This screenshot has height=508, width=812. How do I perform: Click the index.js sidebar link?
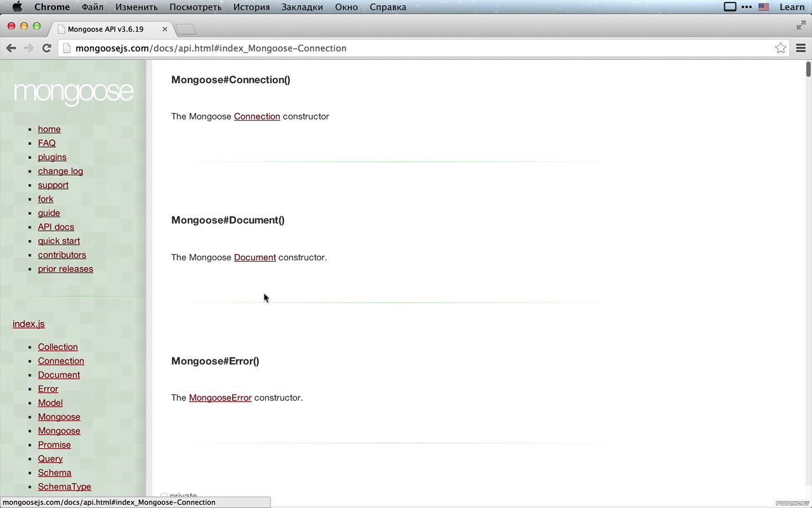(29, 324)
